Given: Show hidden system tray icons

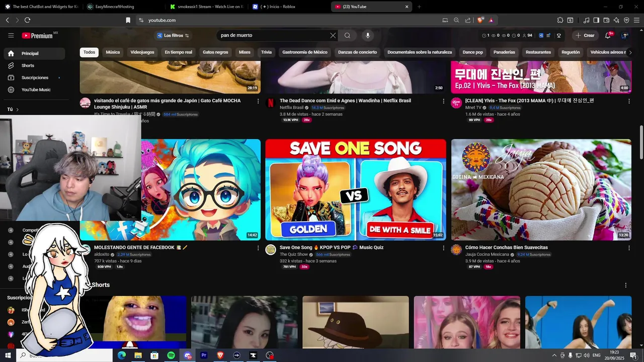Looking at the screenshot, I should (554, 355).
